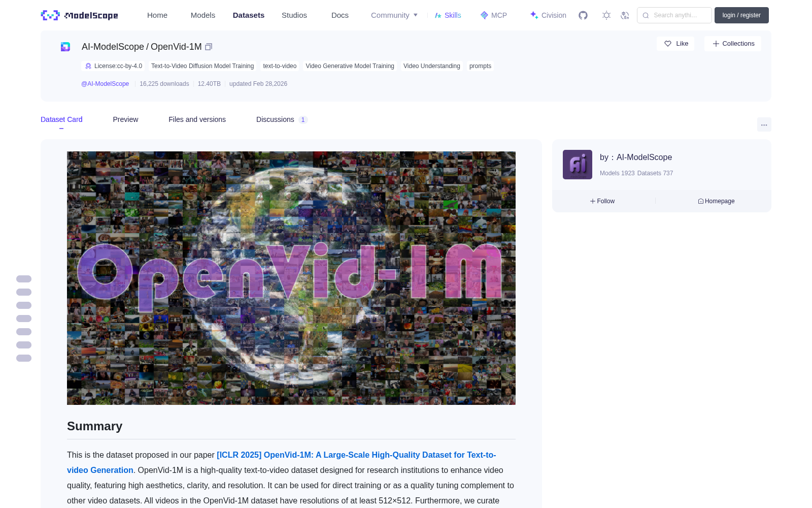Switch to the Preview tab
Screen dimensions: 812x508
tap(125, 119)
